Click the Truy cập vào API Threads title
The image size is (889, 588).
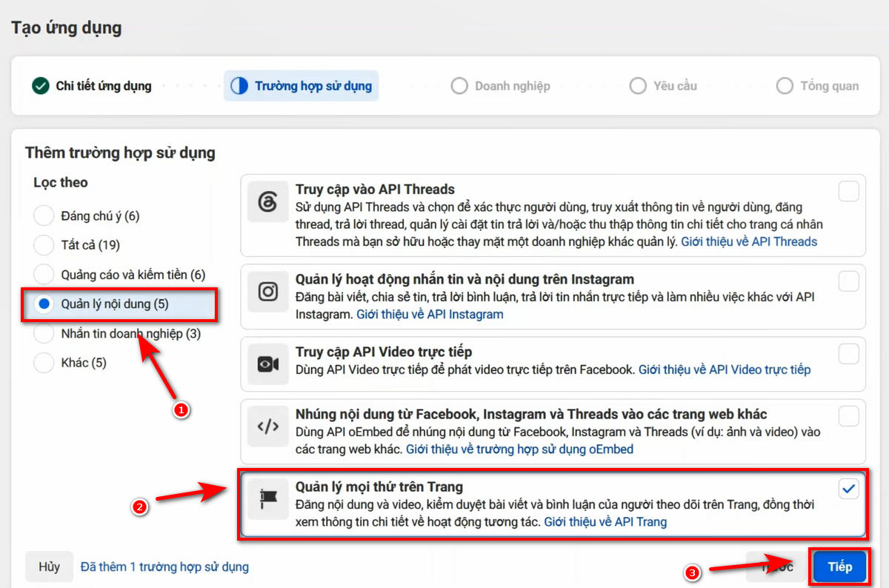point(375,190)
